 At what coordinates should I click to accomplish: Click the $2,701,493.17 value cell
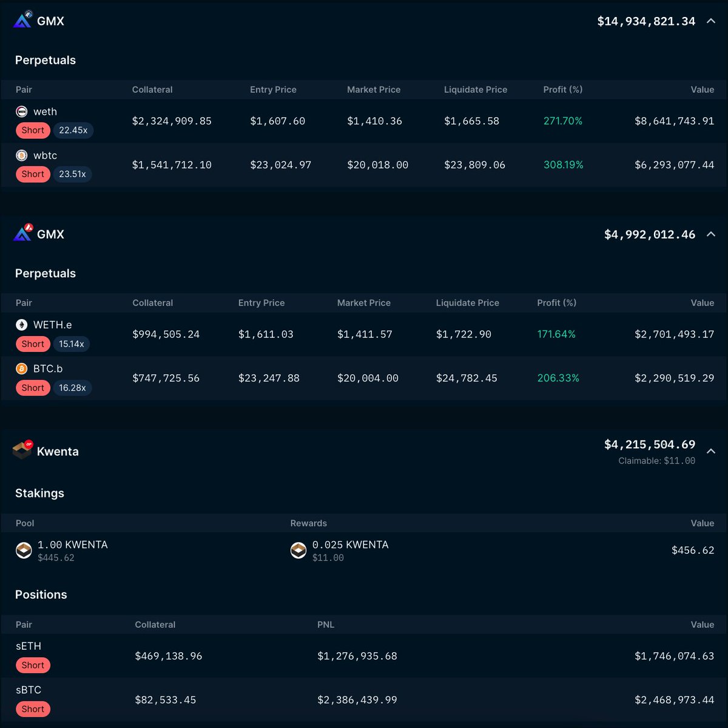tap(675, 334)
